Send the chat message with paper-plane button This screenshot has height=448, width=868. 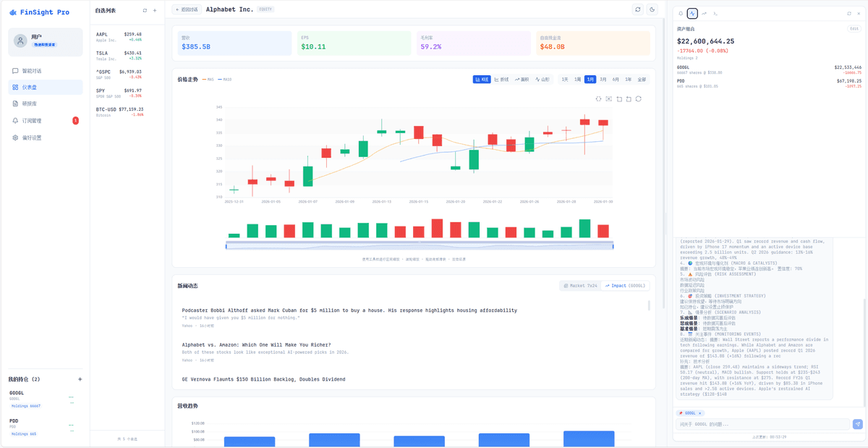coord(858,424)
